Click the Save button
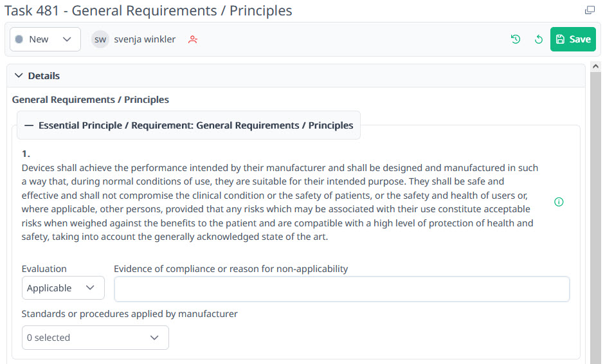This screenshot has width=605, height=364. (573, 39)
